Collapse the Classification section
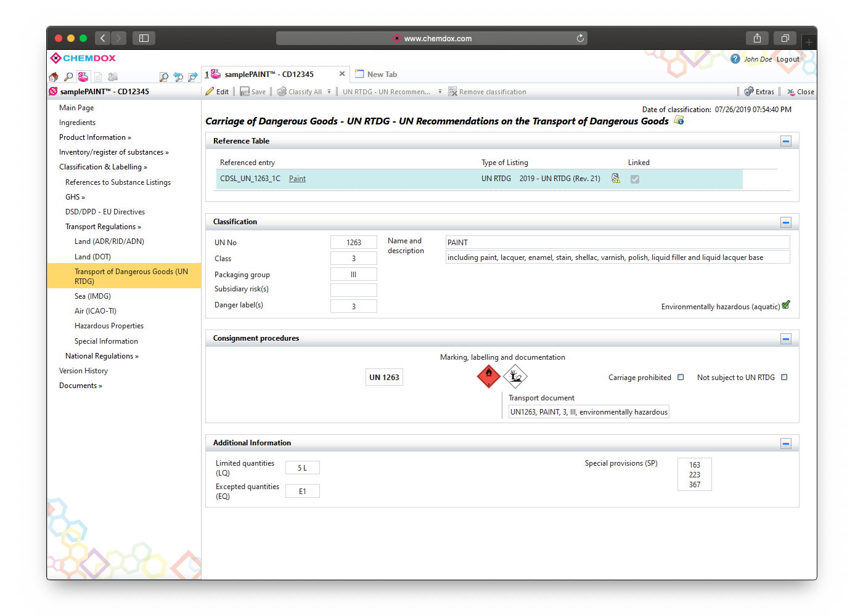The height and width of the screenshot is (616, 863). [x=786, y=222]
